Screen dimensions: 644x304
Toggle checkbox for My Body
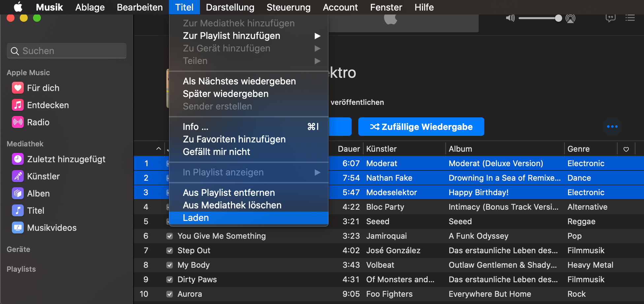pyautogui.click(x=170, y=265)
